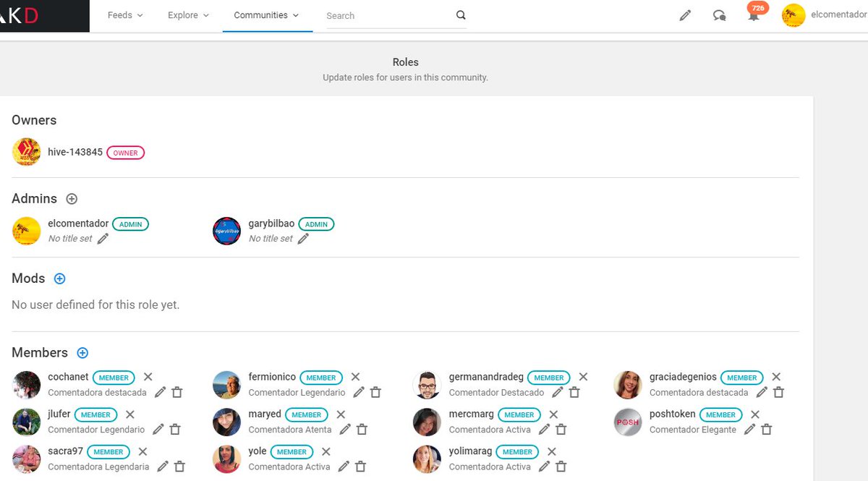Click the compose post pencil icon
Image resolution: width=868 pixels, height=481 pixels.
point(685,15)
